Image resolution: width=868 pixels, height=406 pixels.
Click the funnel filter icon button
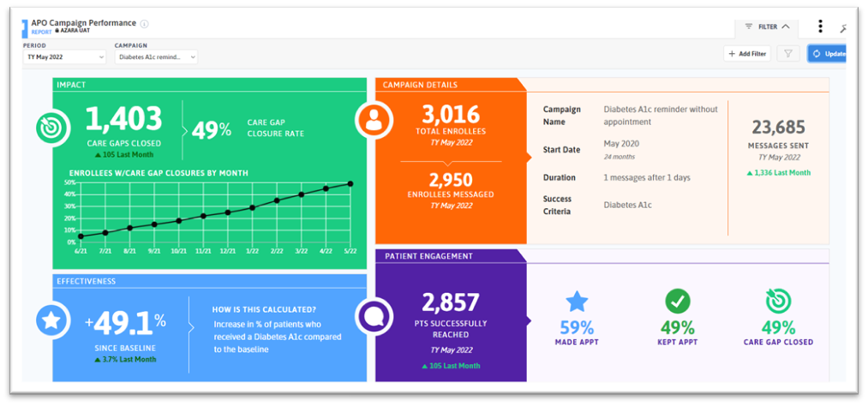(787, 54)
